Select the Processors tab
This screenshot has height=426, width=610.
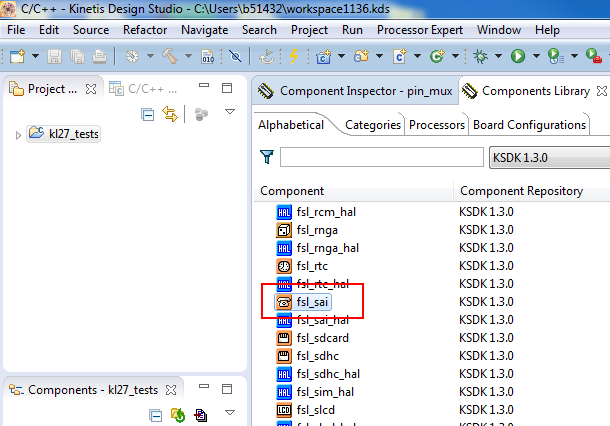(436, 125)
